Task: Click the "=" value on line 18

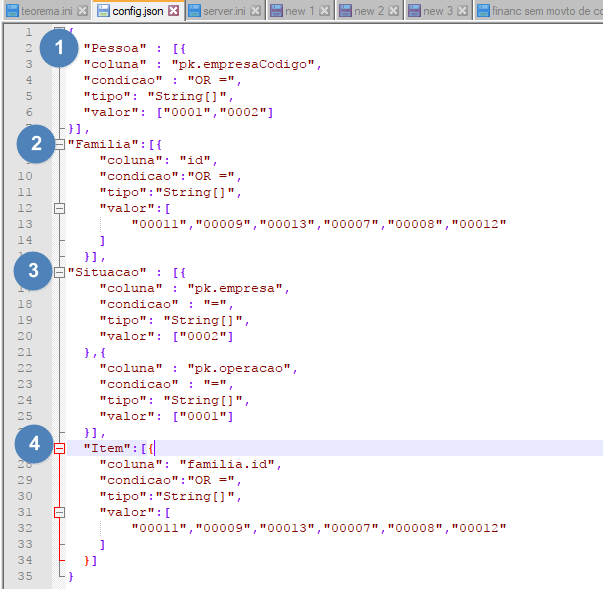Action: [x=215, y=304]
